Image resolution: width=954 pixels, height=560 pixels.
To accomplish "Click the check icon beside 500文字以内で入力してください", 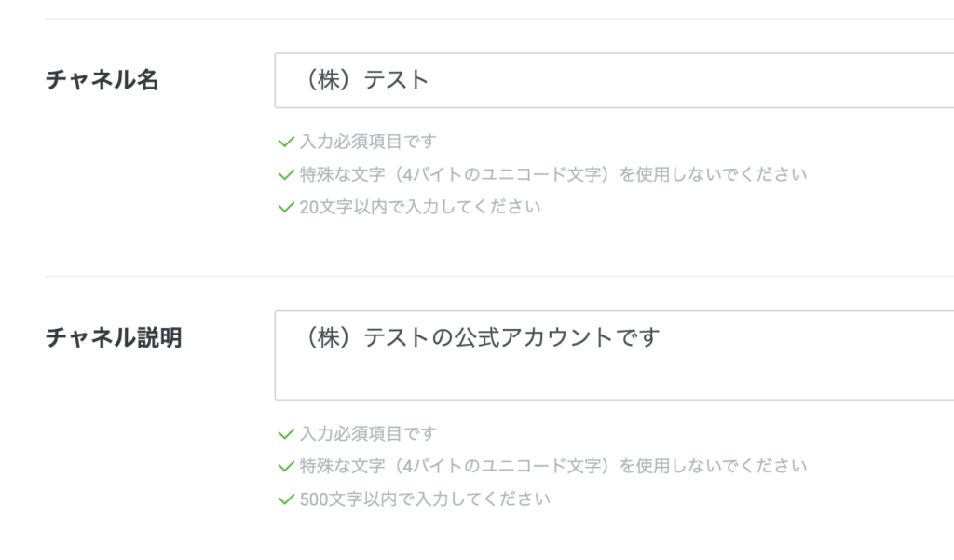I will tap(286, 499).
